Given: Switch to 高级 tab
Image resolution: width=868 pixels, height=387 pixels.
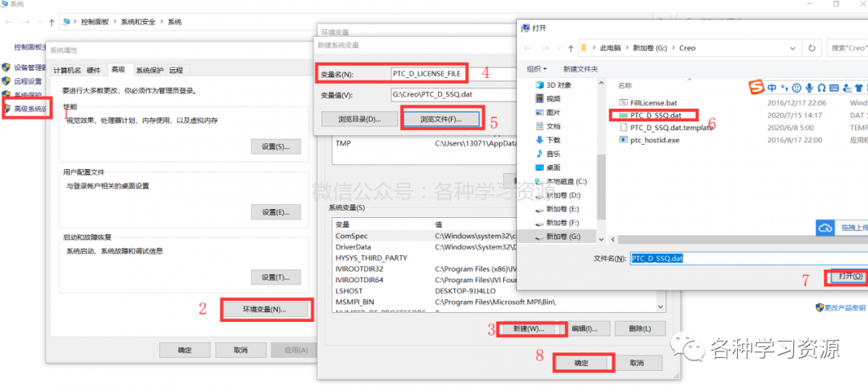Looking at the screenshot, I should click(x=118, y=69).
